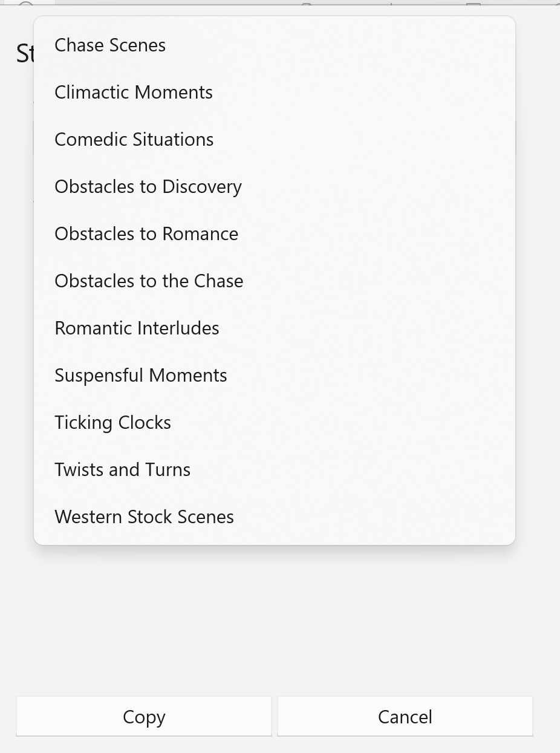
Task: Pick the Romantic Interludes option
Action: click(137, 328)
